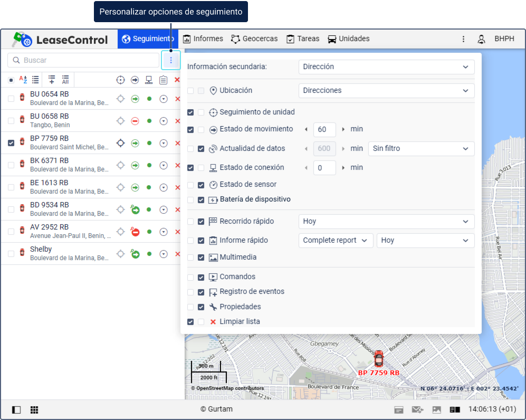526x420 pixels.
Task: Uncheck the first Seguimiento de unidad checkbox
Action: coord(190,112)
